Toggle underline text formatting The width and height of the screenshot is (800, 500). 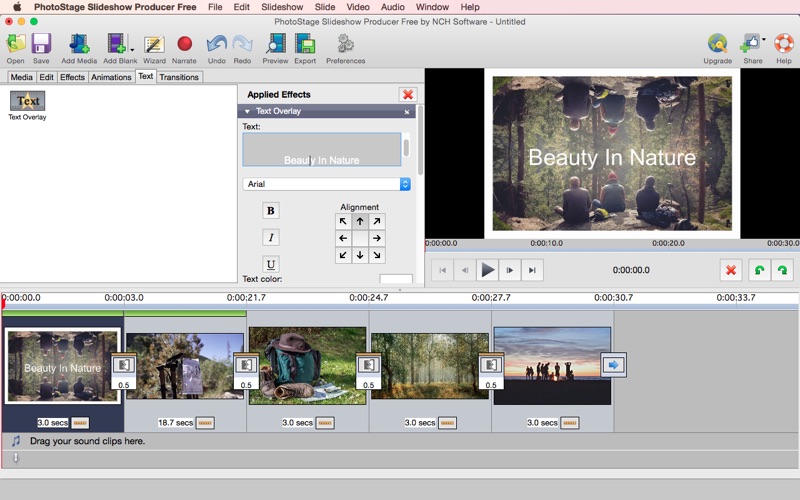pyautogui.click(x=271, y=264)
